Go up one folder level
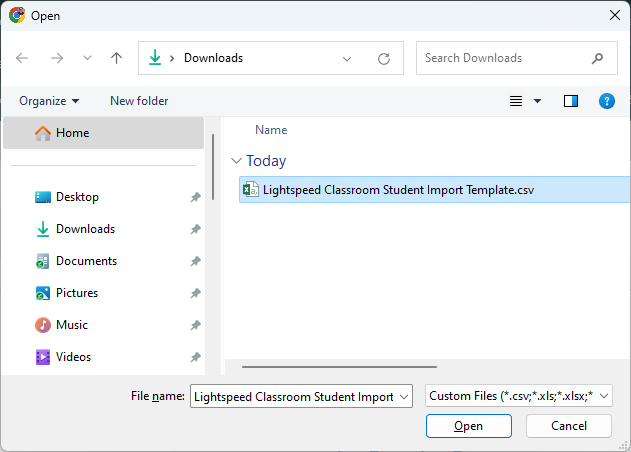The height and width of the screenshot is (452, 631). click(x=117, y=58)
